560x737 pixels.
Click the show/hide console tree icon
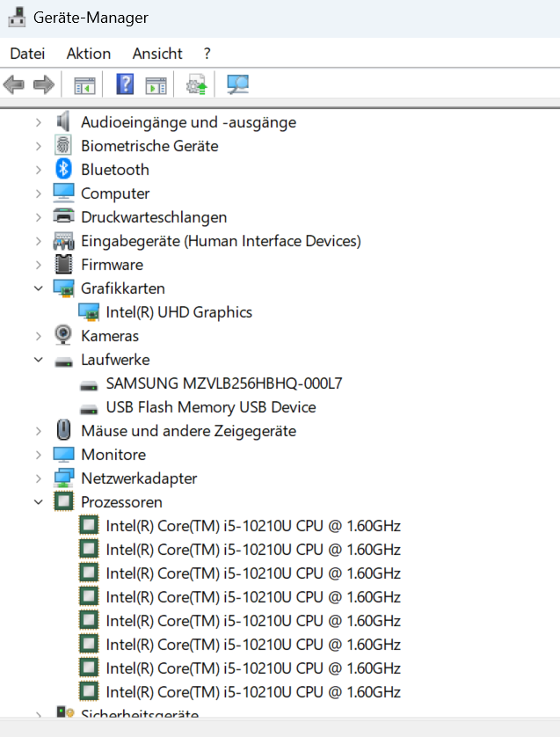(x=84, y=84)
